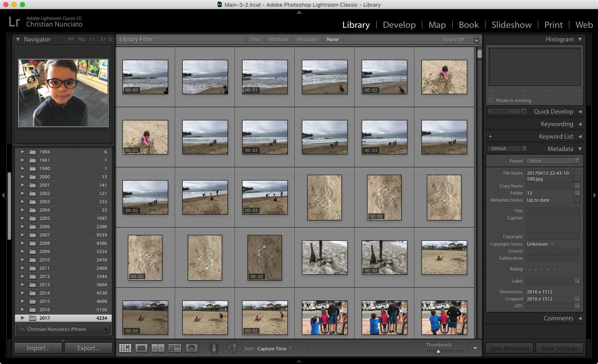Collapse the Navigator panel
Viewport: 598px width, 364px height.
pos(18,39)
